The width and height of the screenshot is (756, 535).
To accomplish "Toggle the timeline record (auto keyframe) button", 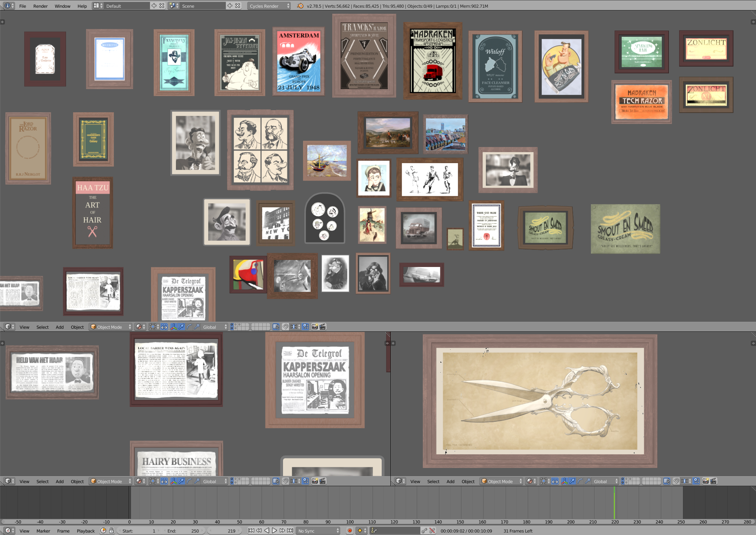I will click(349, 530).
